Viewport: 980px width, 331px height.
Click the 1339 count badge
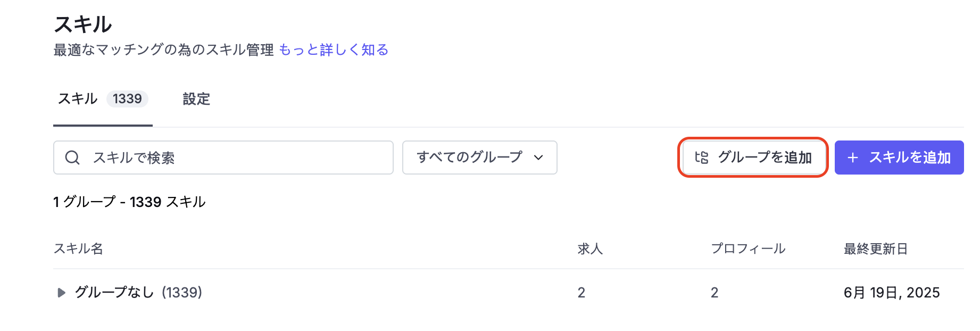(127, 99)
